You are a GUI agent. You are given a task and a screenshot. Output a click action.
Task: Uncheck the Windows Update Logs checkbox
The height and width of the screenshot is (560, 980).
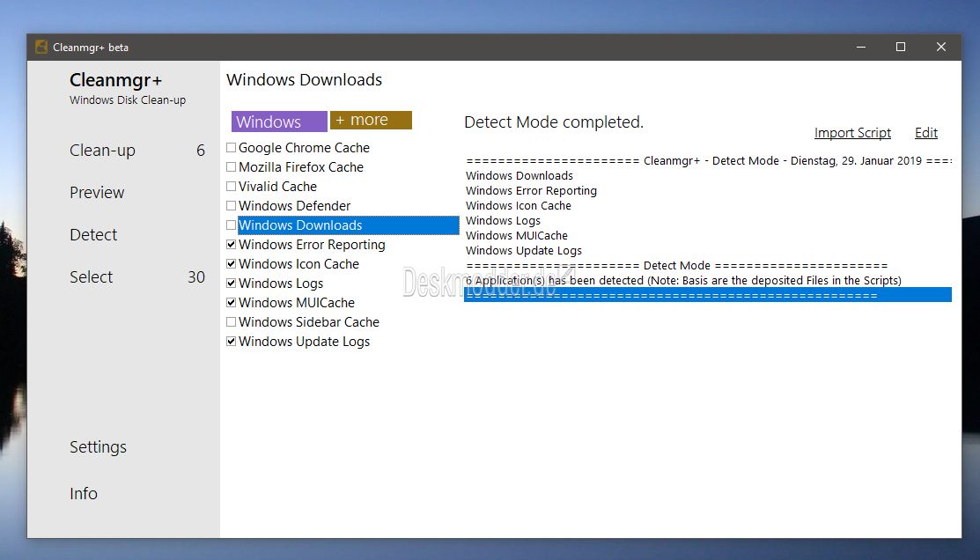pyautogui.click(x=232, y=342)
